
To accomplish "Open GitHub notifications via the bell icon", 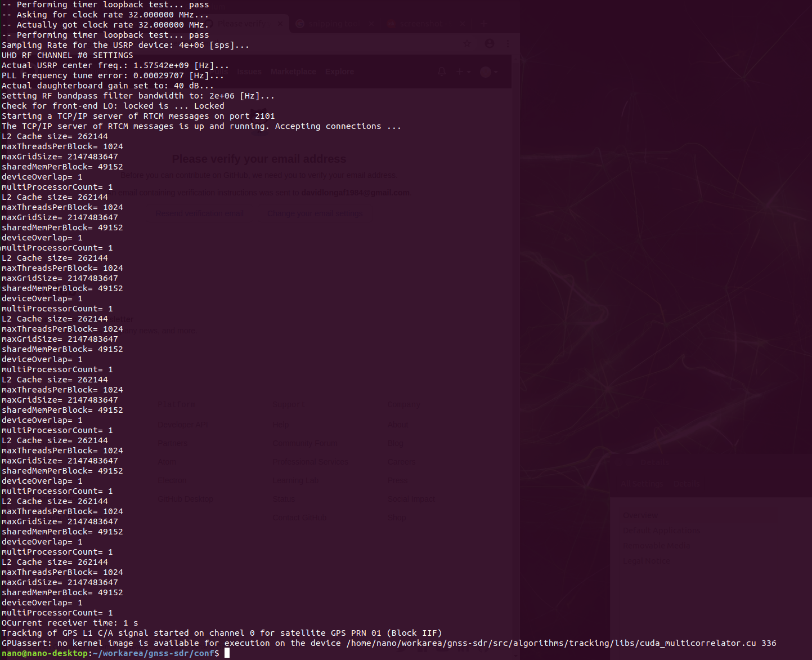I will click(441, 71).
